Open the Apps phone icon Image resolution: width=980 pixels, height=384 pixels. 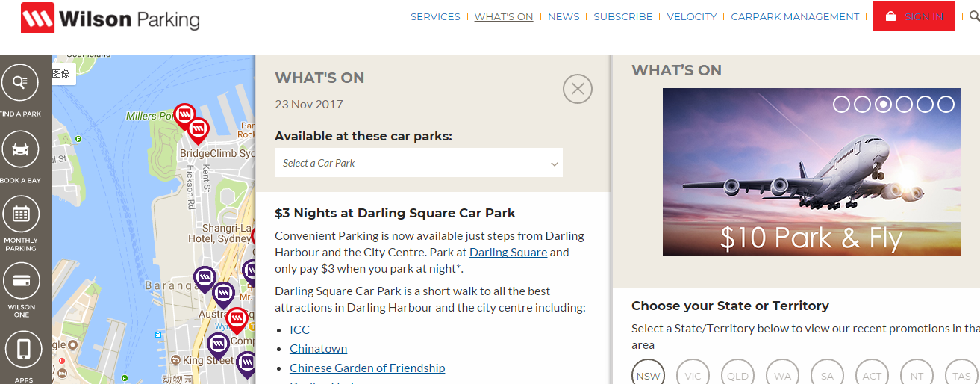tap(22, 349)
